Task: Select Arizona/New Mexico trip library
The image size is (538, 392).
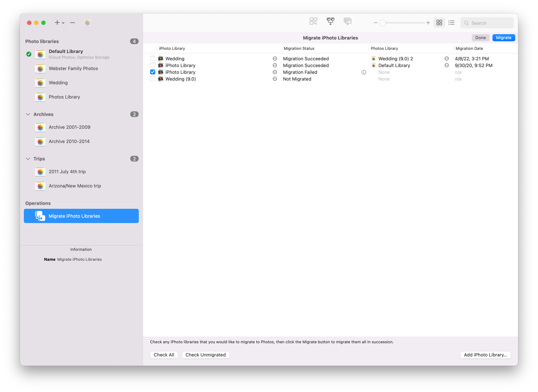Action: pyautogui.click(x=81, y=186)
